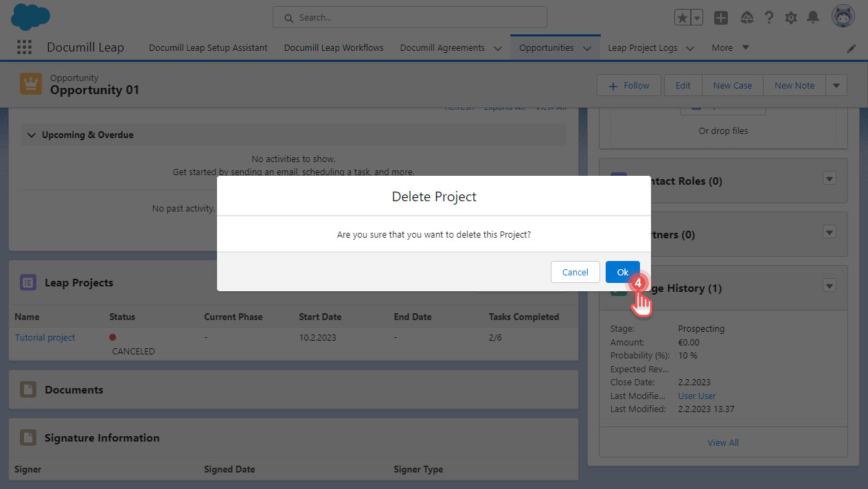Click the Opportunity crown icon
The width and height of the screenshot is (868, 489).
pos(30,82)
